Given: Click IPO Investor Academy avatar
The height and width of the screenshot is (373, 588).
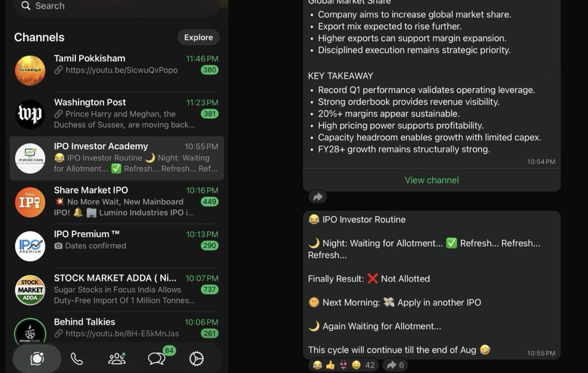Looking at the screenshot, I should (x=30, y=158).
